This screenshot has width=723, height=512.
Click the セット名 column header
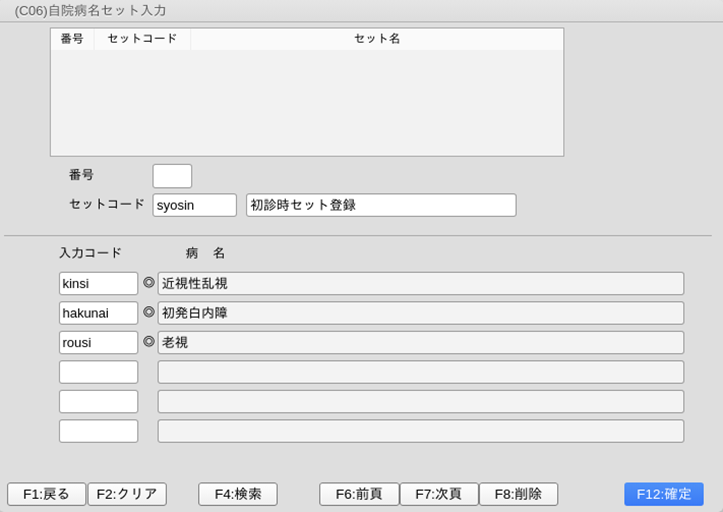(376, 39)
